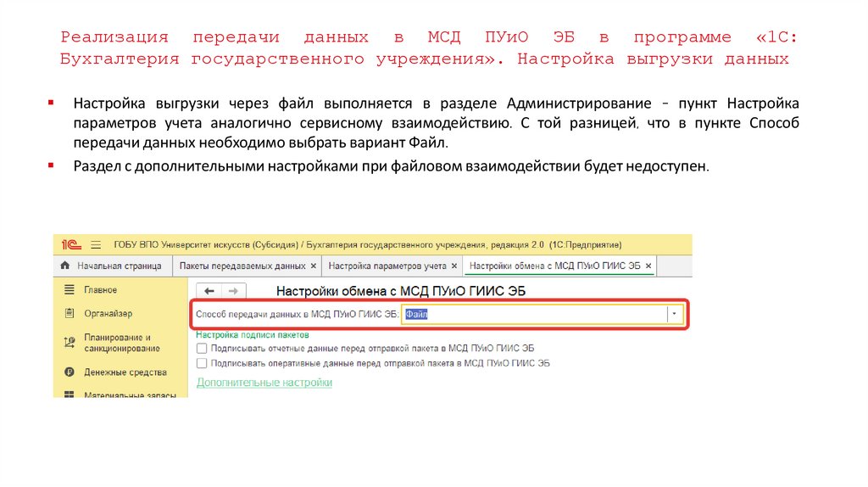
Task: Open the Органайзер section
Action: coord(108,314)
